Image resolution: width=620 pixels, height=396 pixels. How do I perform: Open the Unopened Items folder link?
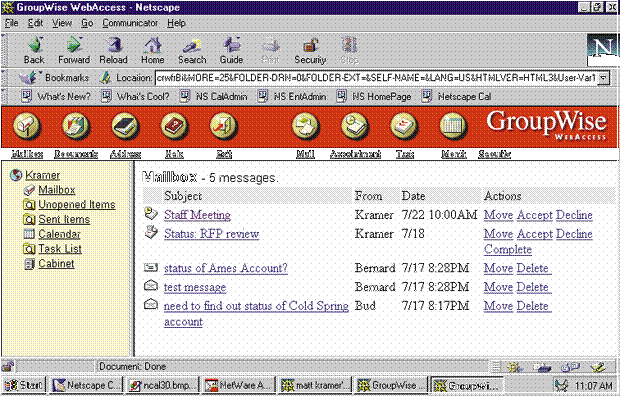point(77,205)
